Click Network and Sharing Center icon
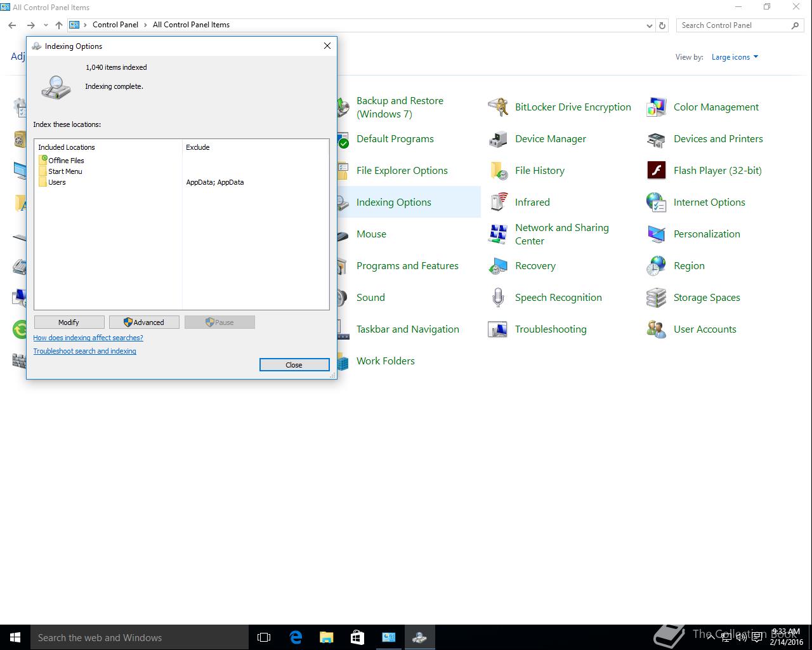 tap(498, 234)
